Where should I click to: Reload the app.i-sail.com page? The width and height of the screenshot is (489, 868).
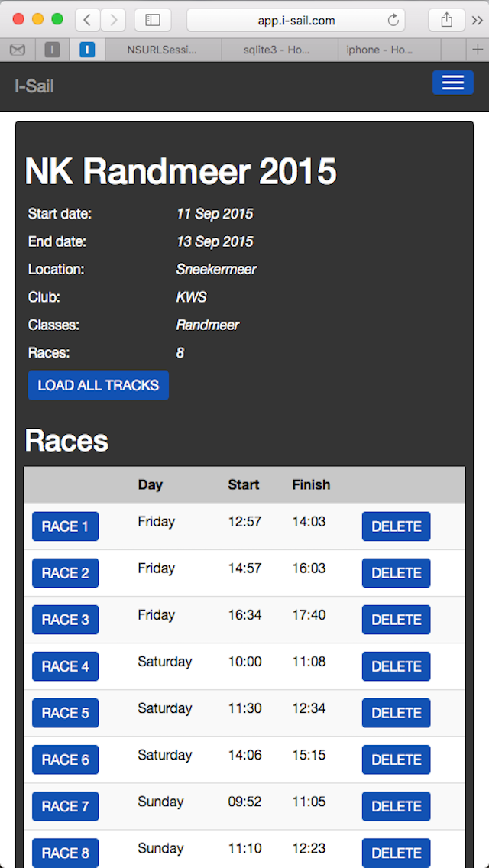click(x=393, y=20)
